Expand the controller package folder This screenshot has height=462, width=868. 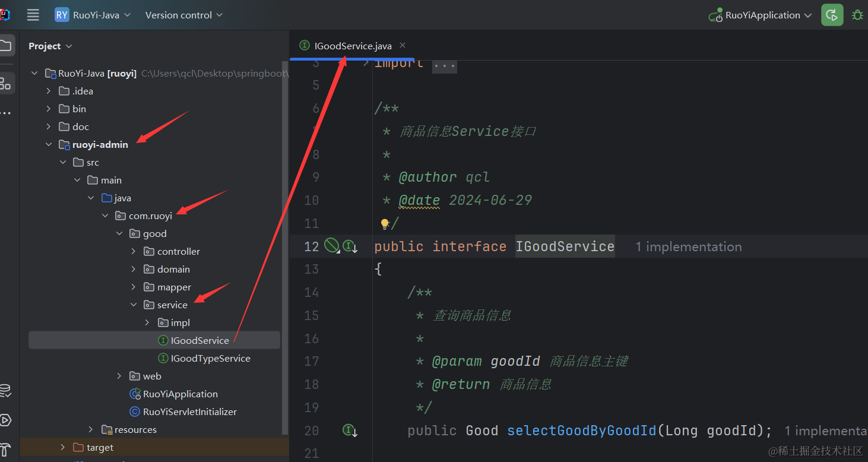pos(134,252)
